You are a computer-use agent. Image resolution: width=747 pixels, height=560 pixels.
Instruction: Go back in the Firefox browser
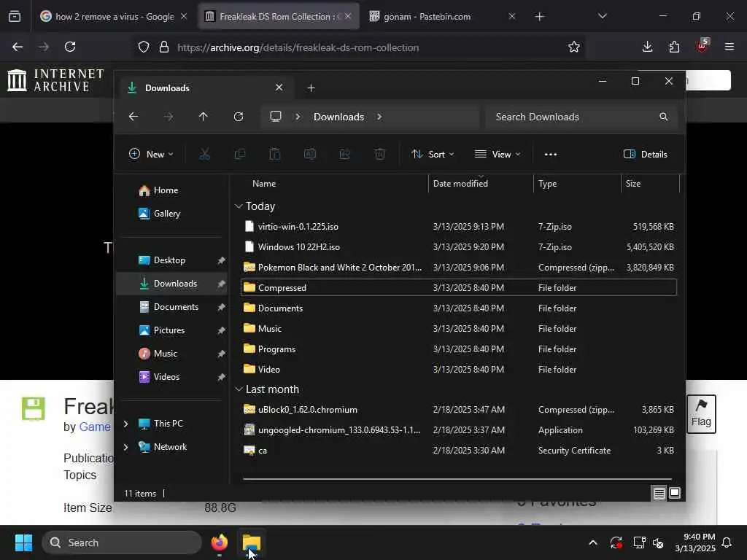pos(18,47)
